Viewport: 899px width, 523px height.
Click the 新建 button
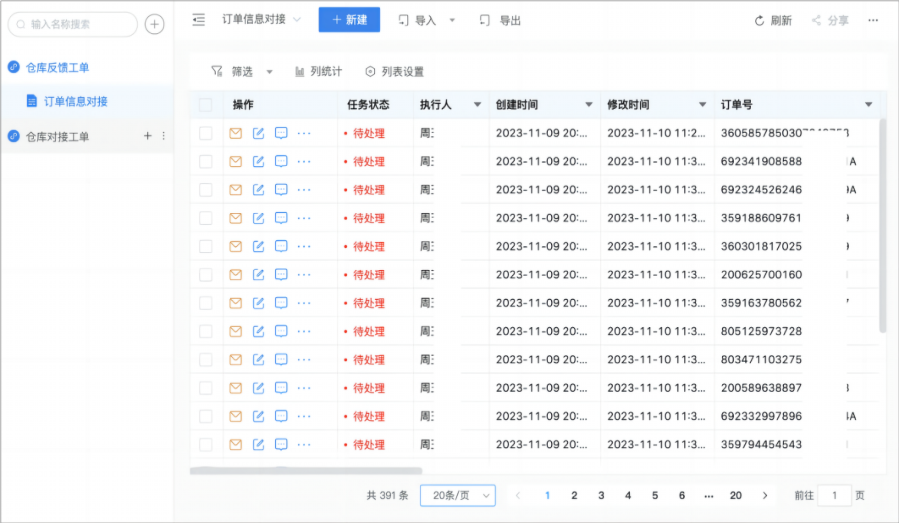[x=349, y=20]
